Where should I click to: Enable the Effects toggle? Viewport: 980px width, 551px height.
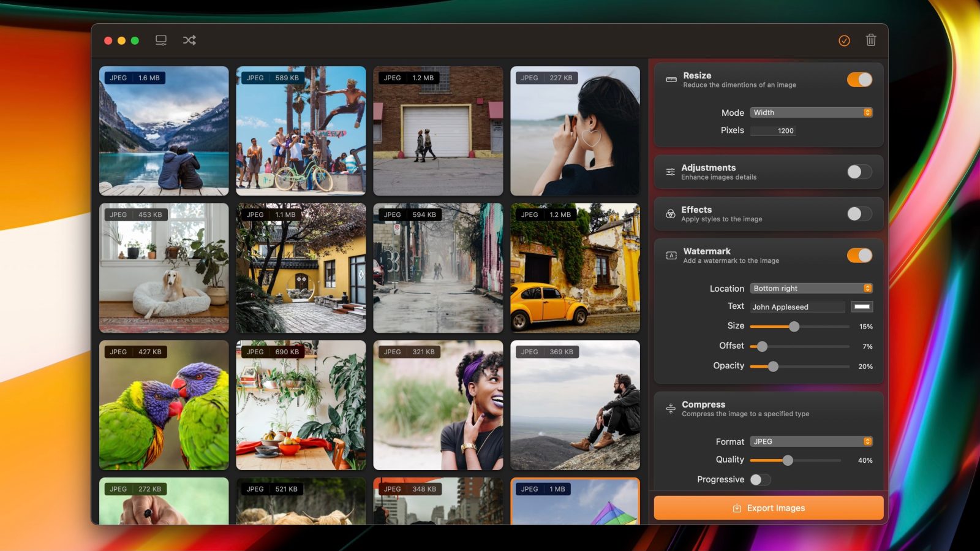coord(859,214)
